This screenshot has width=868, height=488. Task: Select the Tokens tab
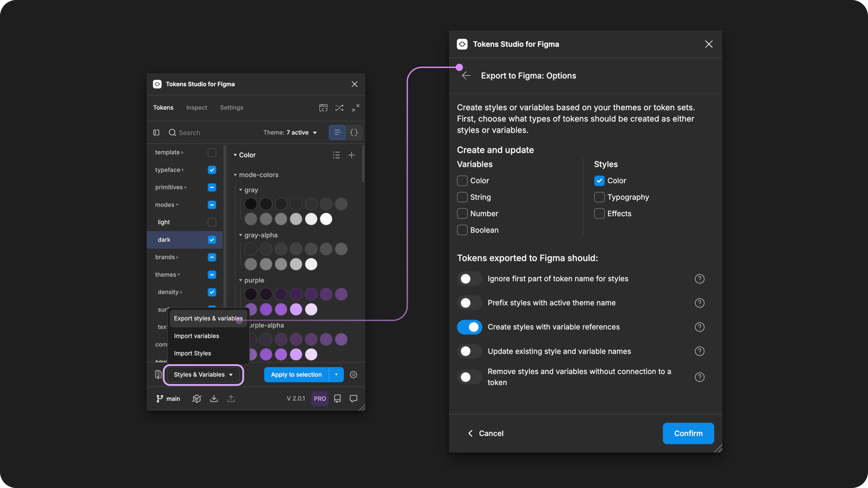tap(163, 108)
